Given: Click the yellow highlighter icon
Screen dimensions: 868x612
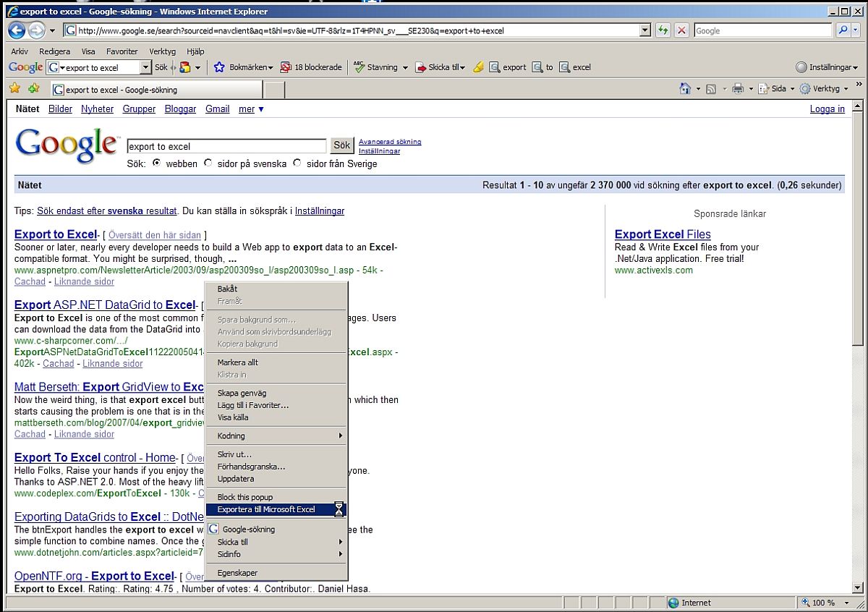Looking at the screenshot, I should (x=478, y=67).
